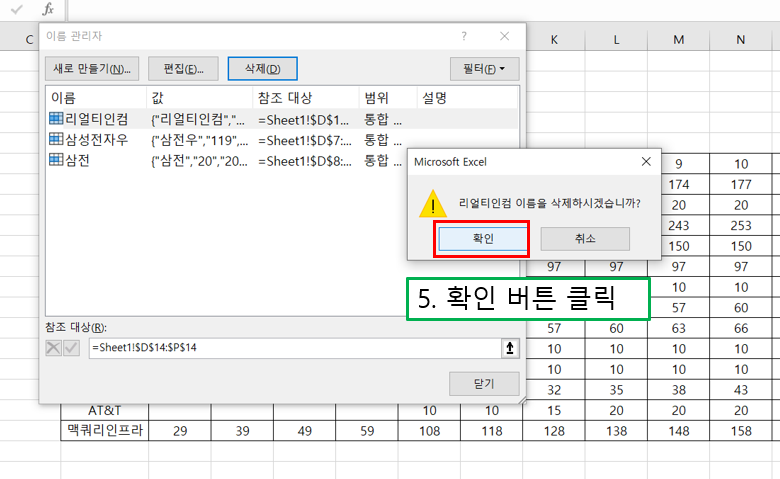
Task: Click the formula bar fx insert function icon
Action: pyautogui.click(x=48, y=9)
